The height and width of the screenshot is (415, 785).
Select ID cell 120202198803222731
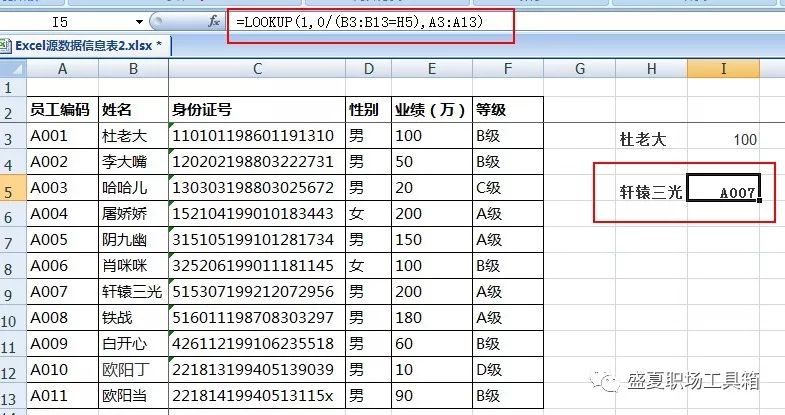257,162
